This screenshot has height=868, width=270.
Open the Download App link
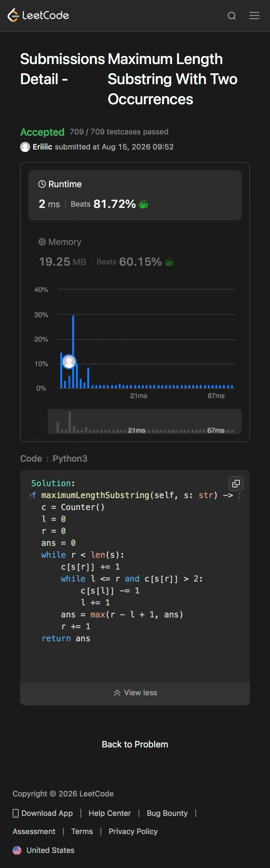click(x=43, y=813)
